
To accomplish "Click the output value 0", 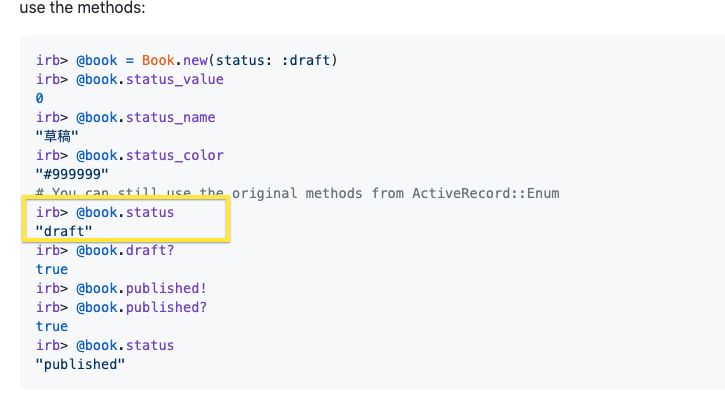I will 40,98.
